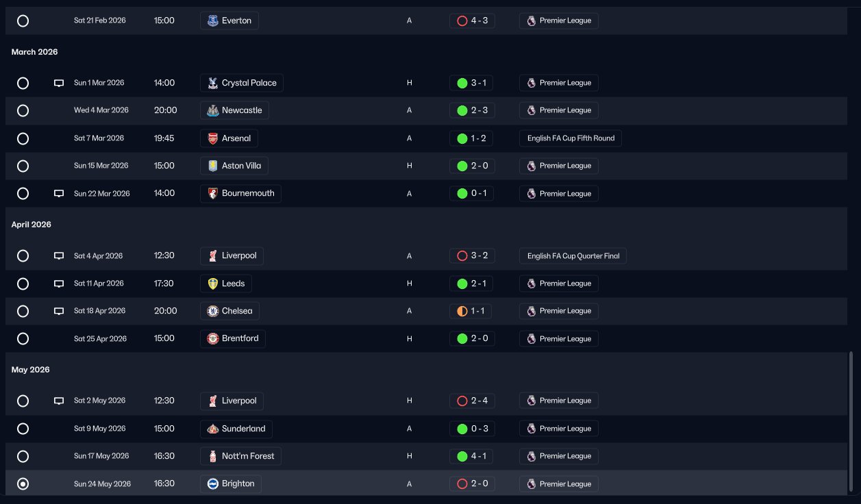Open the Nott'm Forest team link

(241, 456)
